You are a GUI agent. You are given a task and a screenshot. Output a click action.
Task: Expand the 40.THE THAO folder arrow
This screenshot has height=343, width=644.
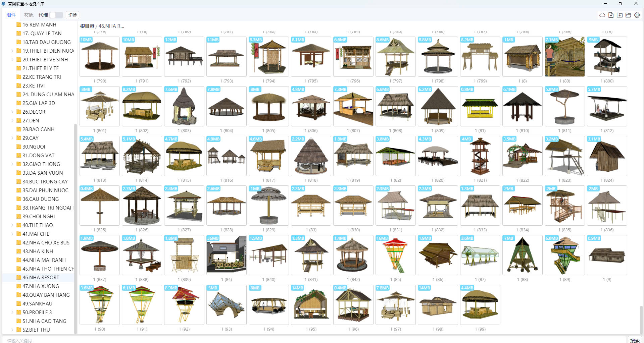12,225
